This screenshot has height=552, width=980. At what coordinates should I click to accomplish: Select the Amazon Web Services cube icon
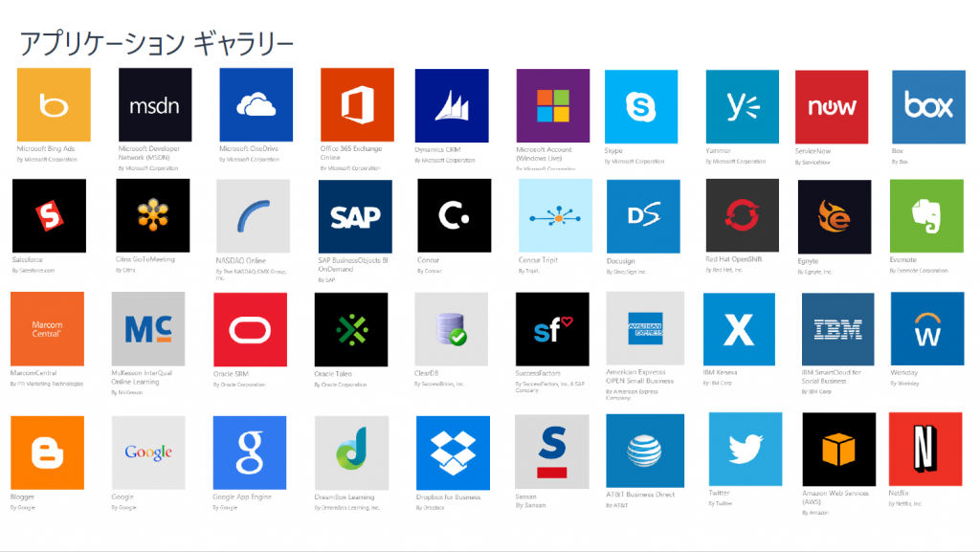pos(839,449)
